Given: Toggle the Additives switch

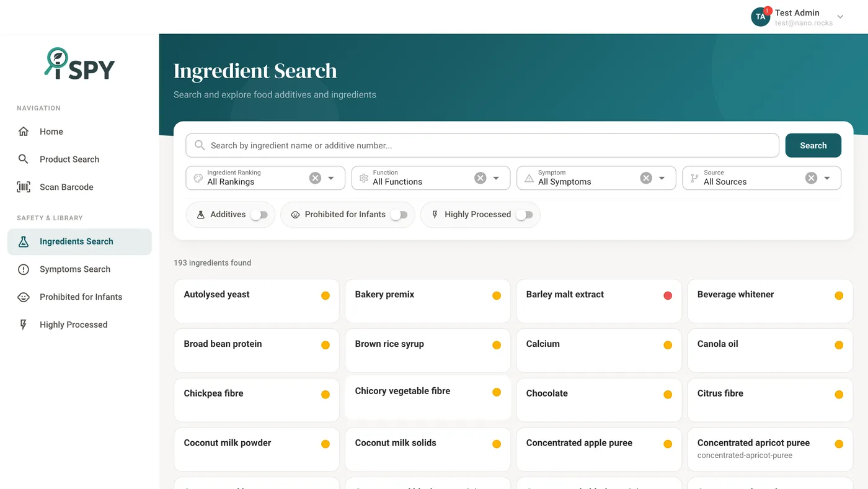Looking at the screenshot, I should tap(259, 215).
